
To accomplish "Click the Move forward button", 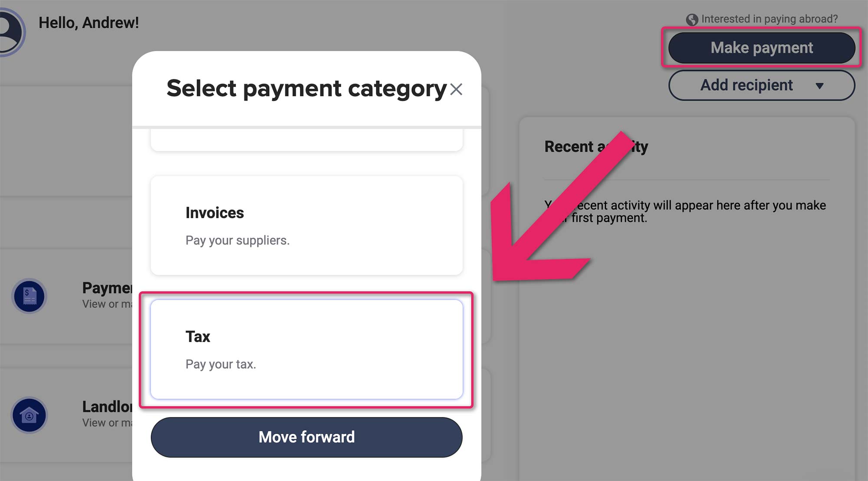I will click(x=306, y=437).
